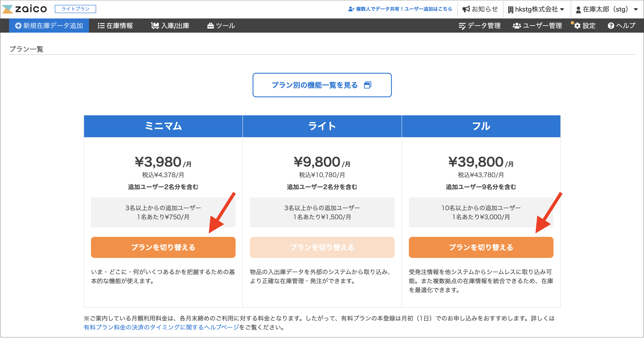Click the 1名あたり¥750/月 box
Viewport: 644px width, 338px height.
tap(163, 212)
